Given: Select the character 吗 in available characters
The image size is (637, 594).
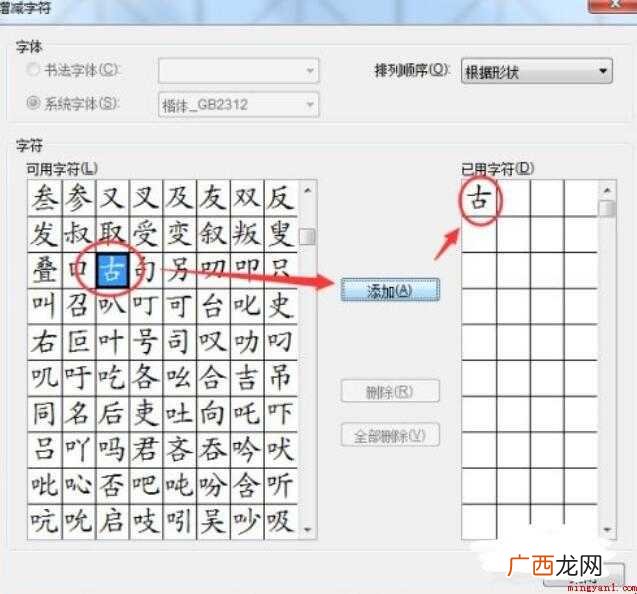Looking at the screenshot, I should tap(113, 450).
